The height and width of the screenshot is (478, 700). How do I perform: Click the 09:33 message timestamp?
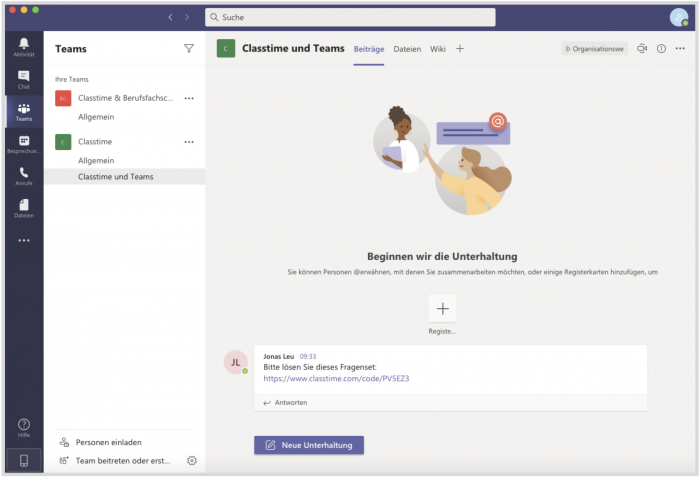308,357
